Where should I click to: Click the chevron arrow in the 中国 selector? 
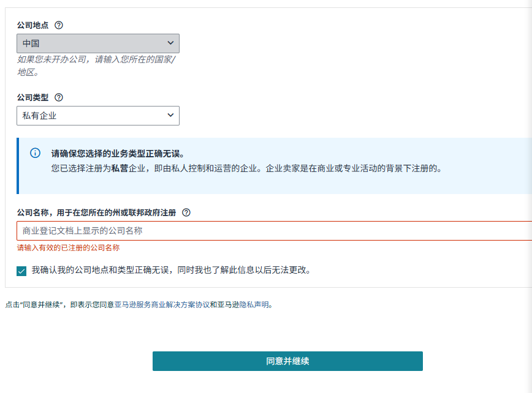tap(170, 43)
